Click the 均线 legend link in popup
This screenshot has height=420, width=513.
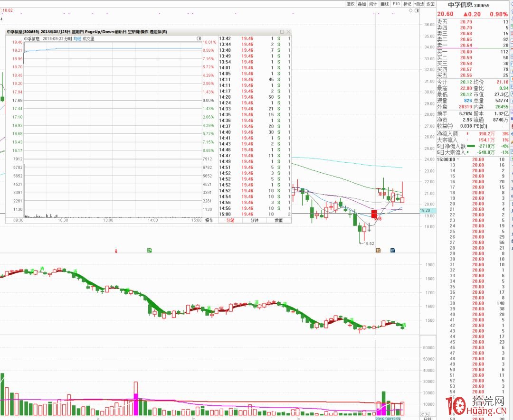tap(77, 38)
